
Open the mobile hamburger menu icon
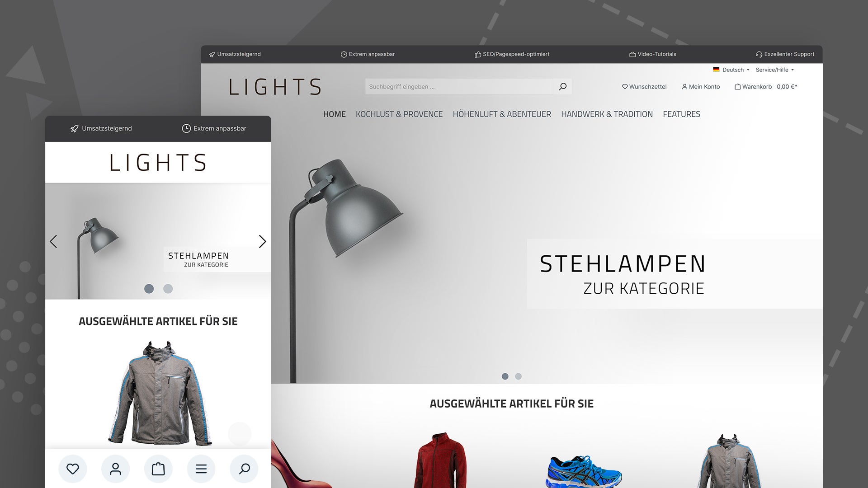coord(201,469)
